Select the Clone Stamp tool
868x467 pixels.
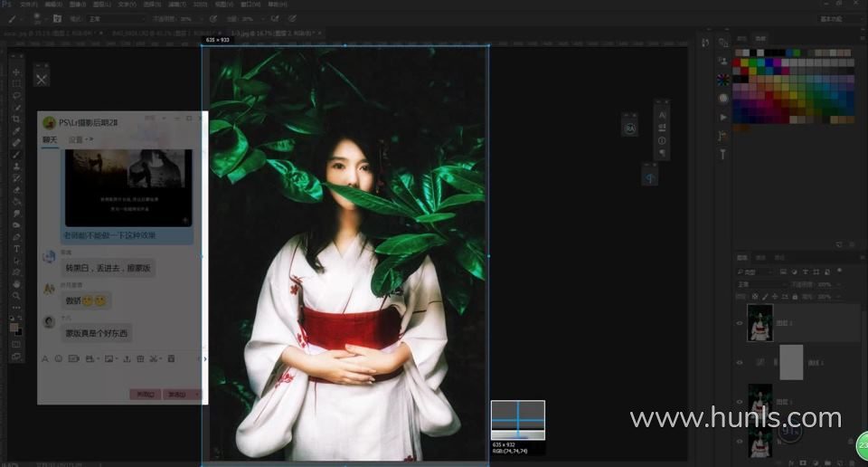click(x=16, y=167)
